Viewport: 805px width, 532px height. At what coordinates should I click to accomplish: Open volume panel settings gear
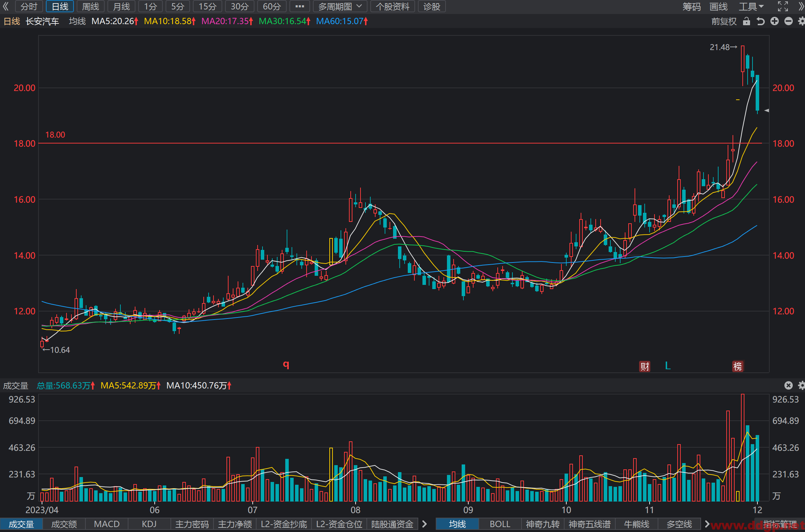(801, 385)
